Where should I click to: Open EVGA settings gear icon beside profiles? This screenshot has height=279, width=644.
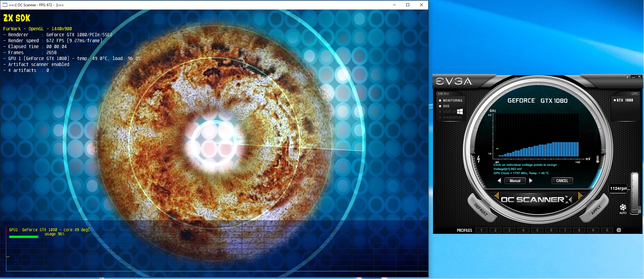click(x=619, y=230)
